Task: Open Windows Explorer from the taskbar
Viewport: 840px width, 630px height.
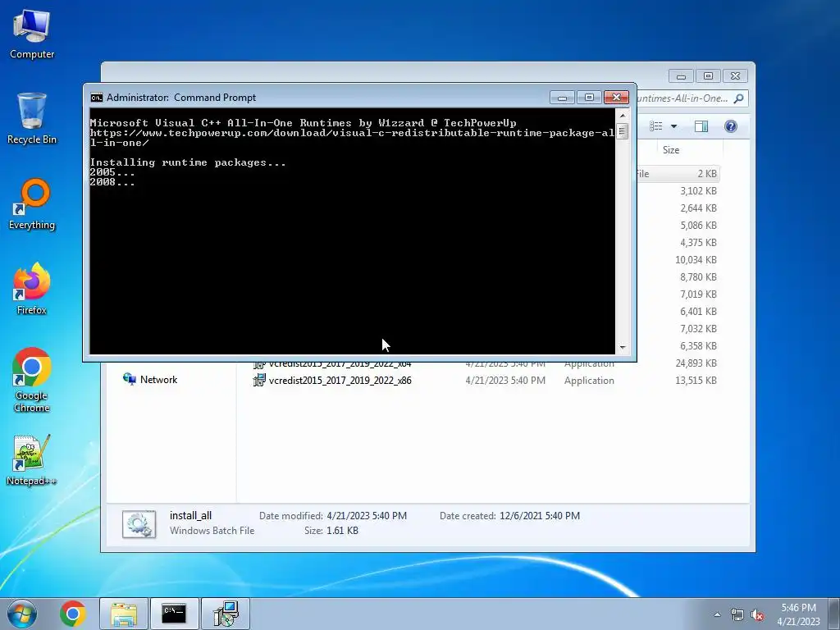Action: [124, 614]
